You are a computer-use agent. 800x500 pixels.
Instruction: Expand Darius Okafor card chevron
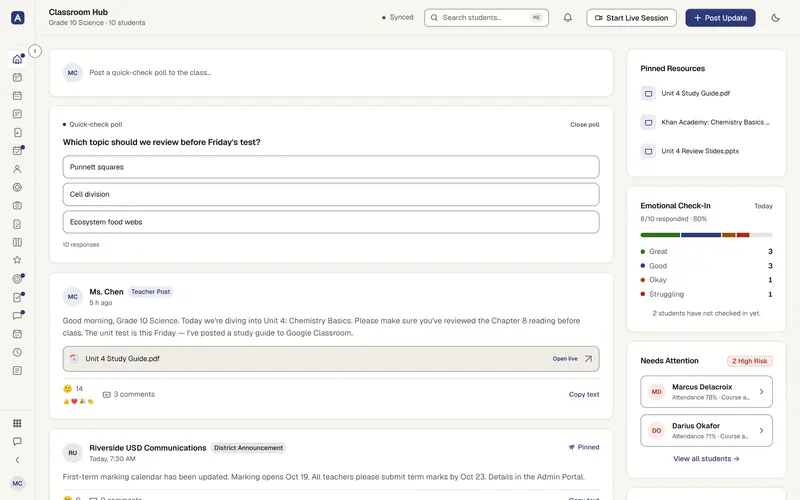[x=761, y=431]
